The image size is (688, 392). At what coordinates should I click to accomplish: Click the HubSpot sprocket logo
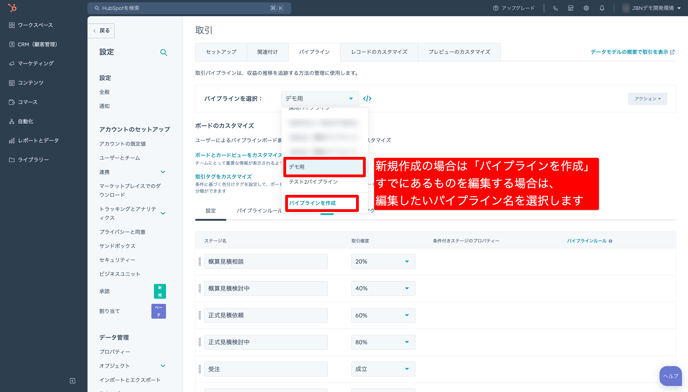pos(12,7)
